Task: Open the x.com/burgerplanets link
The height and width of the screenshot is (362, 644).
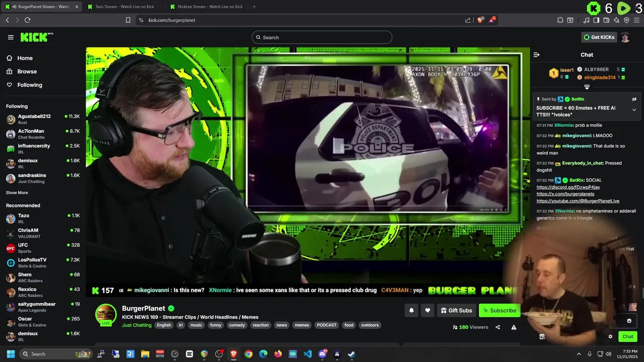Action: (565, 194)
